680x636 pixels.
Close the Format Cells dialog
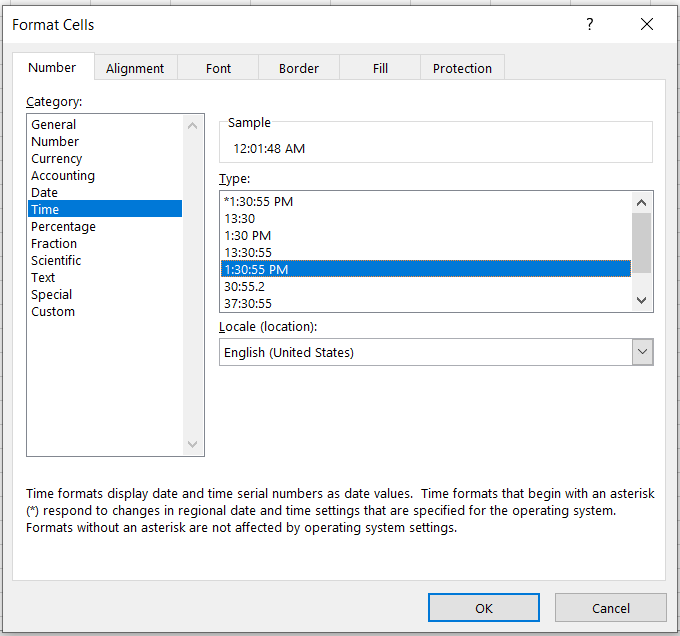coord(647,24)
